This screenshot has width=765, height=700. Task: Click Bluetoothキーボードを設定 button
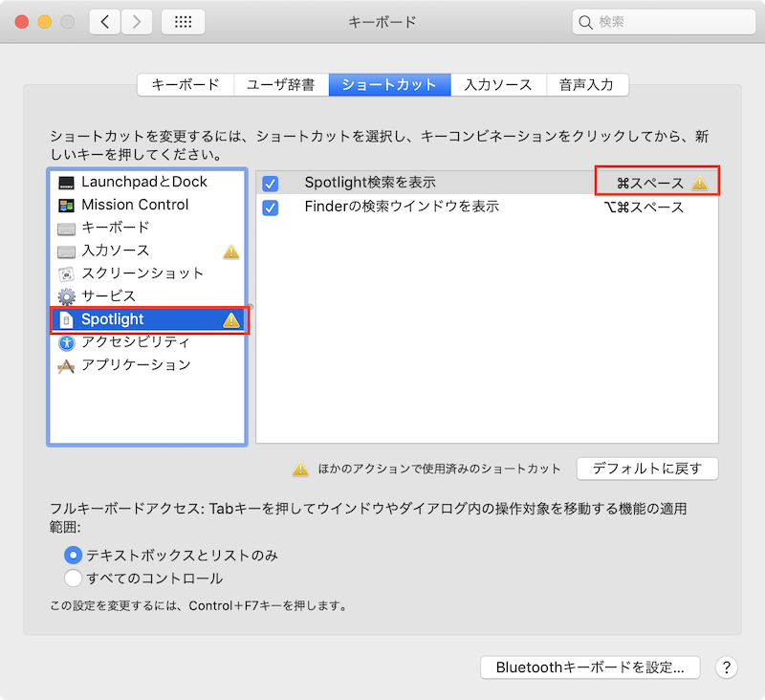coord(590,667)
